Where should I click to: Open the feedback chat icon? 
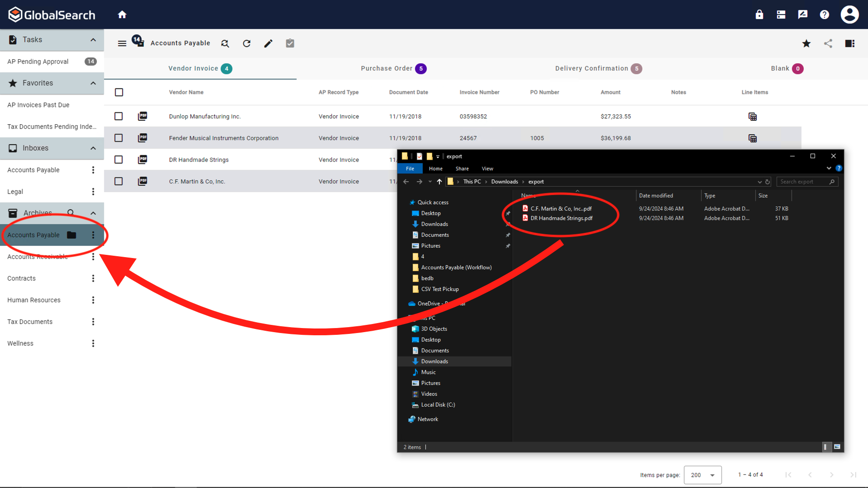coord(802,14)
